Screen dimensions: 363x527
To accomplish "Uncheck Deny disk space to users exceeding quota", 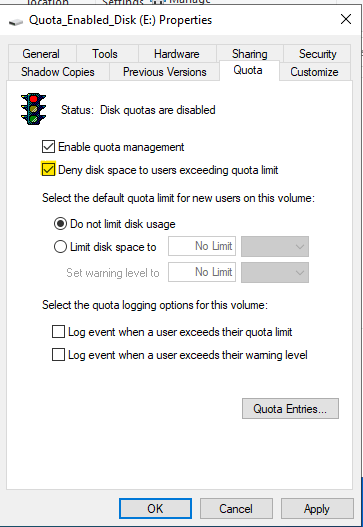I will pos(48,170).
